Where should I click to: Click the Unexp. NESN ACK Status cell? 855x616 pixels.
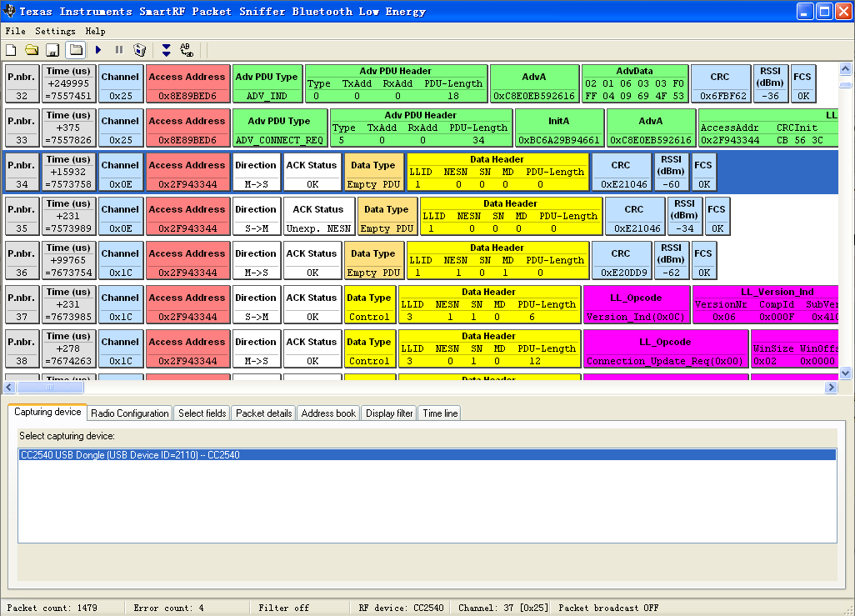(317, 216)
